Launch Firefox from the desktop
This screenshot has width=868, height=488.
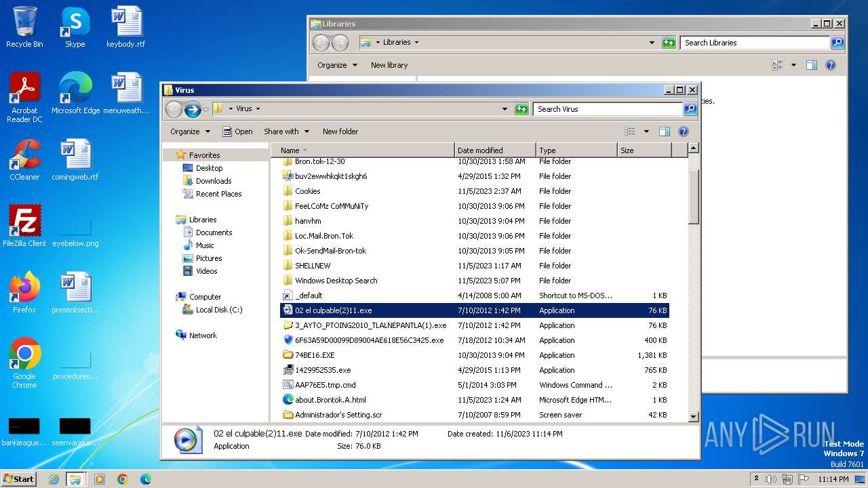point(24,292)
